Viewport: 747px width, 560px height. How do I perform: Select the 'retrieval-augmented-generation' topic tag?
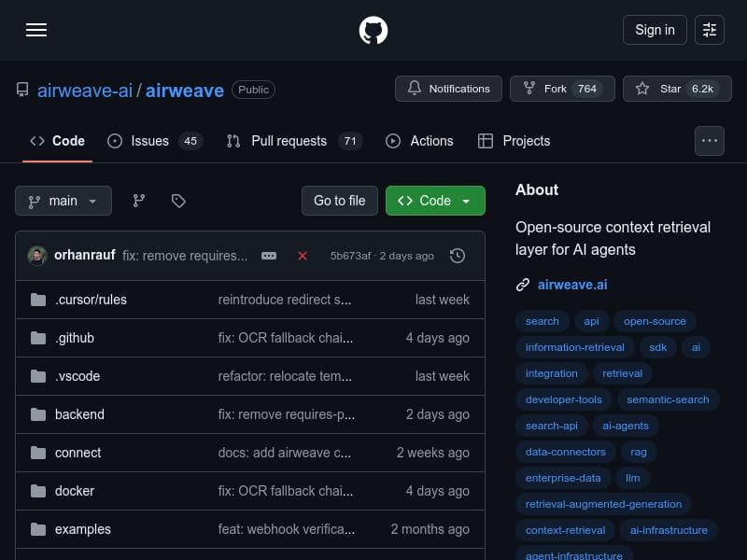[603, 504]
